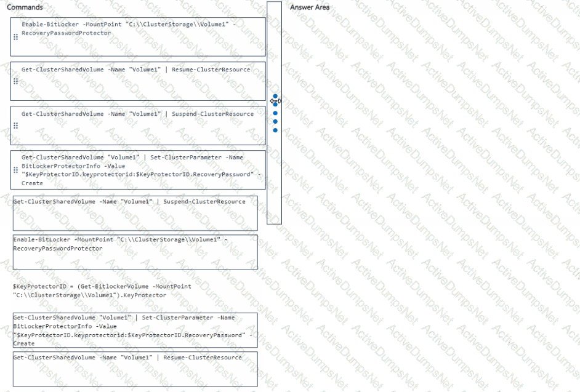Viewport: 580px width, 392px height.
Task: Click grip icon beside Set-ClusterParameter BitLockerProtectorInfo command
Action: tap(15, 170)
